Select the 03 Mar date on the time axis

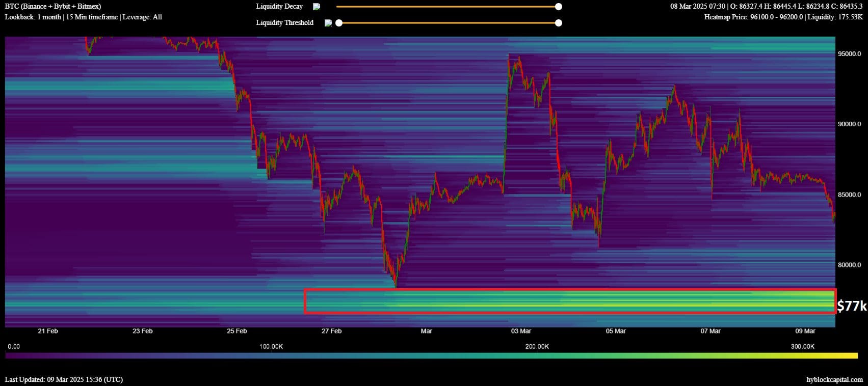coord(521,331)
